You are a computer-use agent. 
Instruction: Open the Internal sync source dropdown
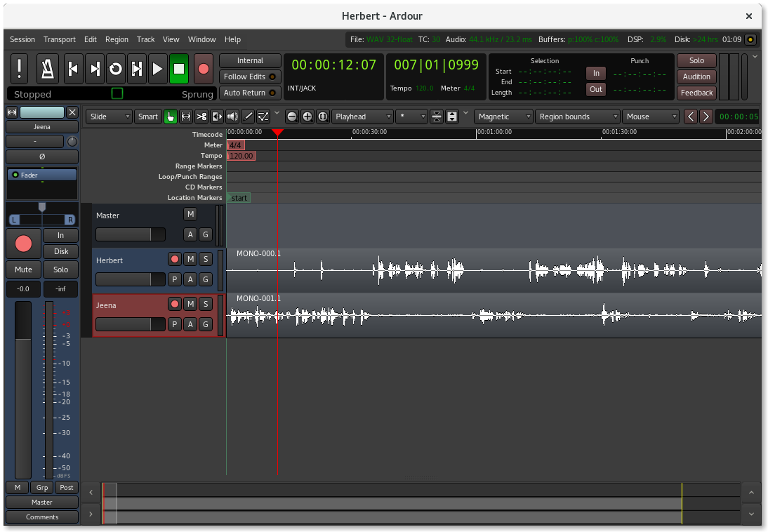coord(250,60)
